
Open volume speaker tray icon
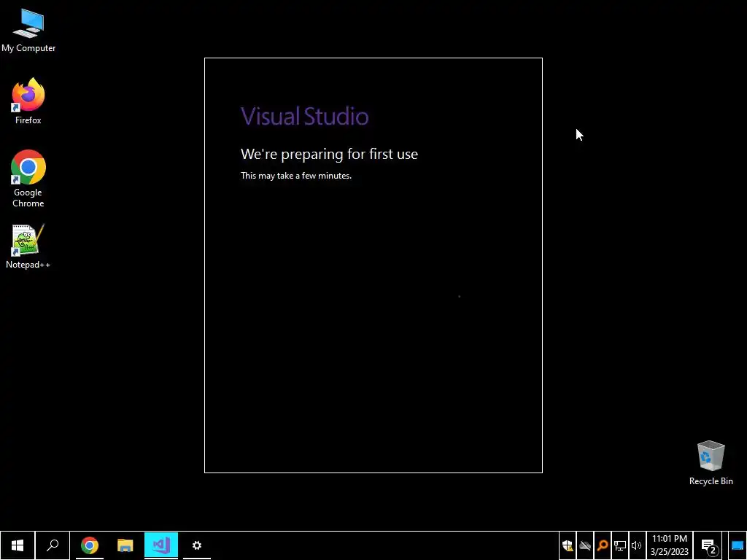coord(636,545)
